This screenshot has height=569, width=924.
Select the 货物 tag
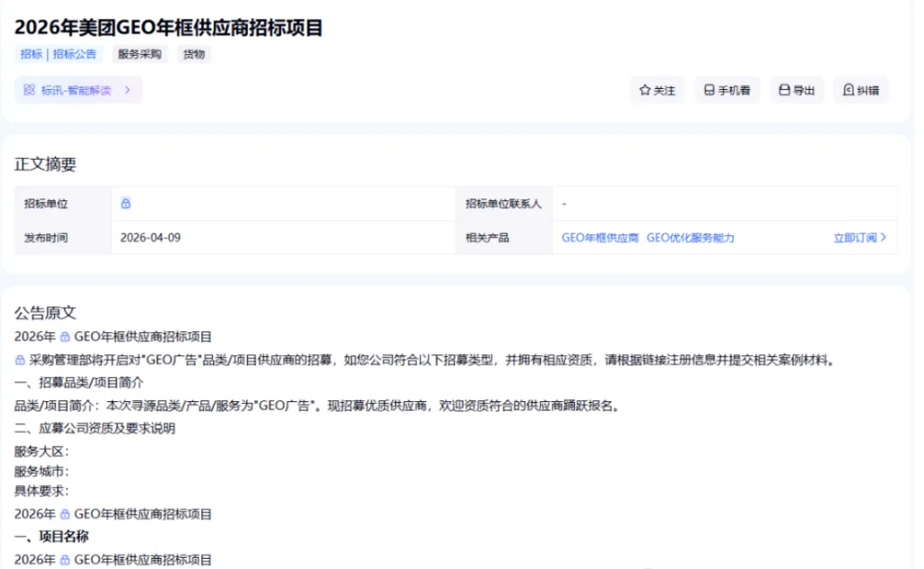194,54
